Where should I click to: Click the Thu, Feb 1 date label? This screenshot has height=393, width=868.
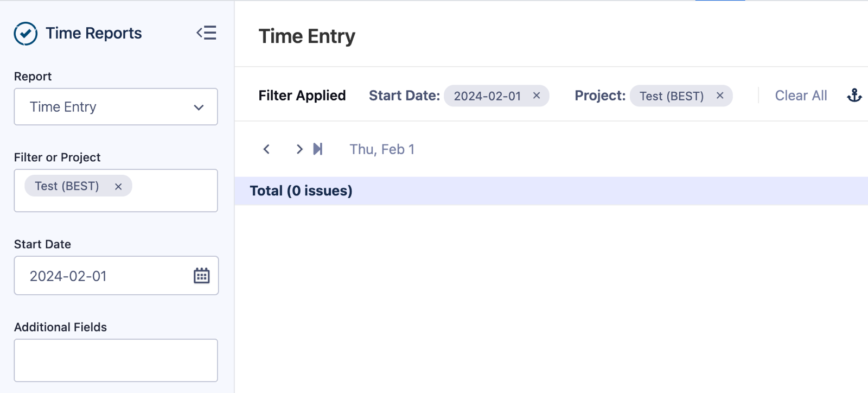382,149
